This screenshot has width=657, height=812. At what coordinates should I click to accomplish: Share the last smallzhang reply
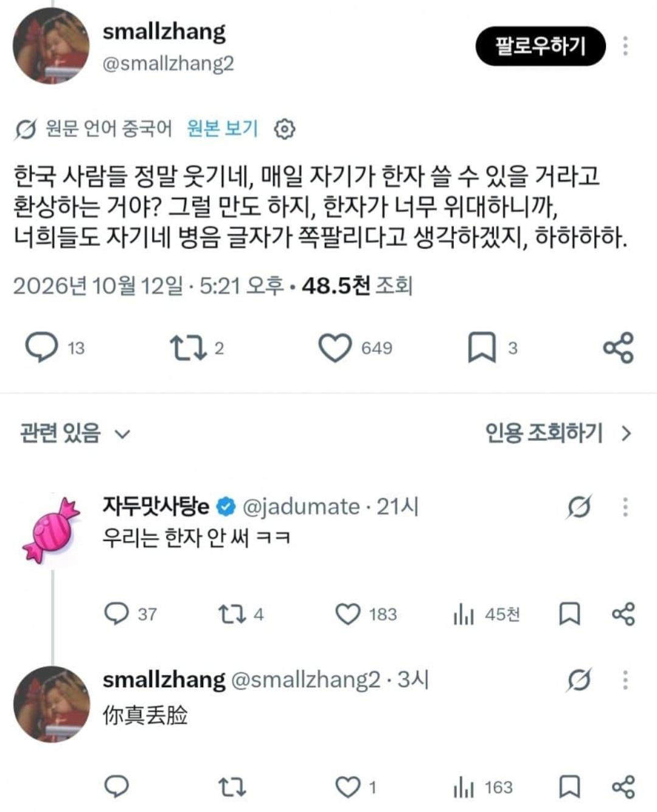click(623, 787)
